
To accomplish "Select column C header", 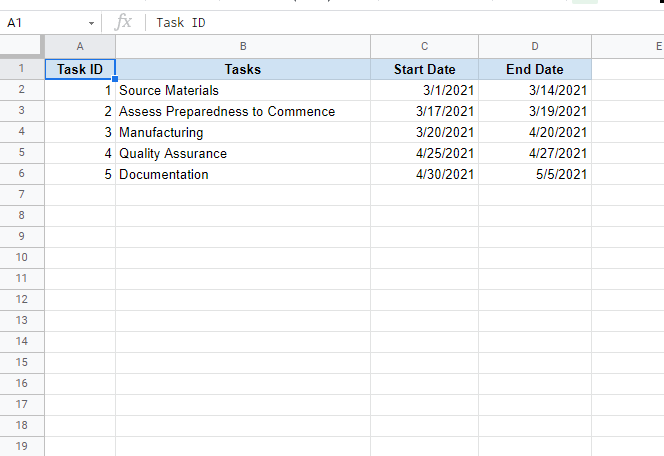I will click(x=424, y=47).
